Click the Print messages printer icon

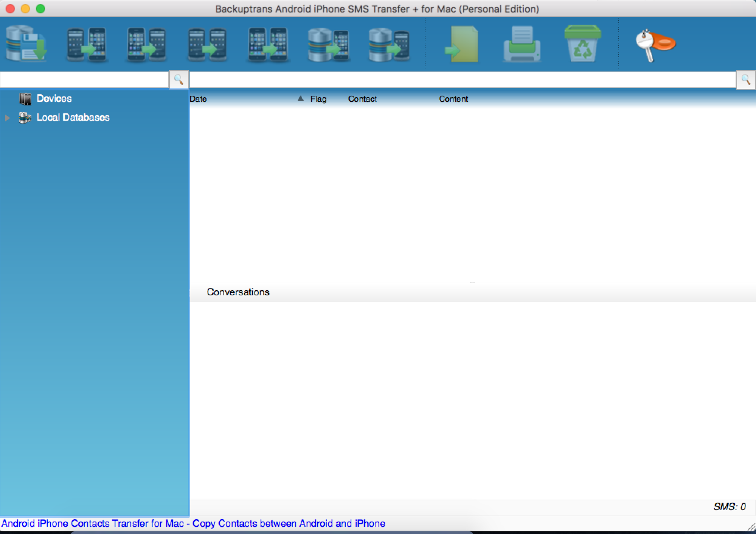click(x=522, y=44)
